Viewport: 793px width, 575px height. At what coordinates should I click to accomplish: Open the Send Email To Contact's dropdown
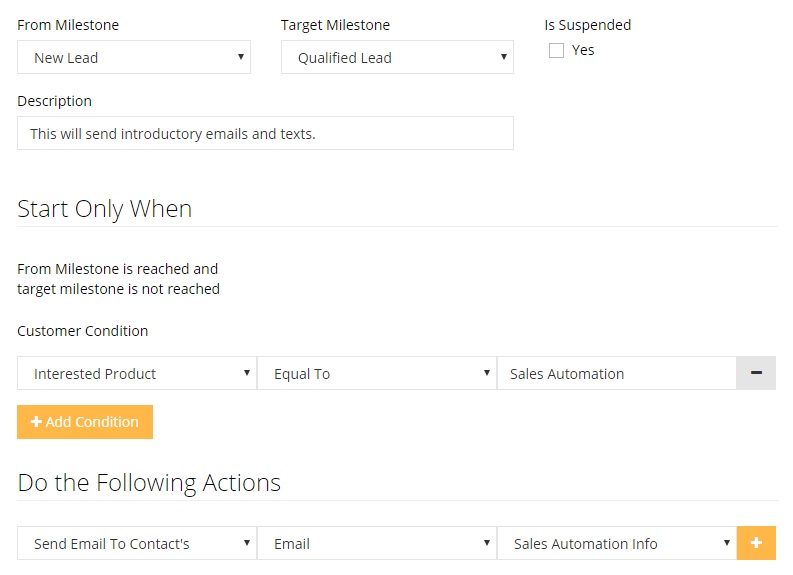pyautogui.click(x=136, y=544)
